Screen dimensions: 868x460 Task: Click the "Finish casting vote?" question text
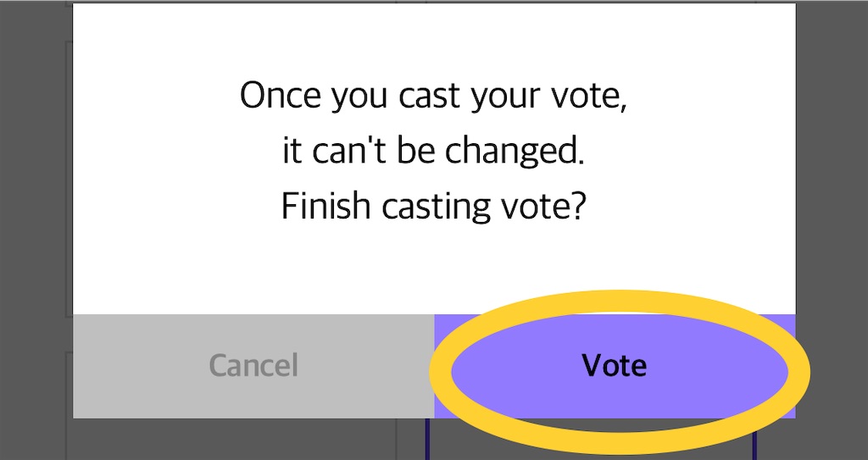(434, 206)
